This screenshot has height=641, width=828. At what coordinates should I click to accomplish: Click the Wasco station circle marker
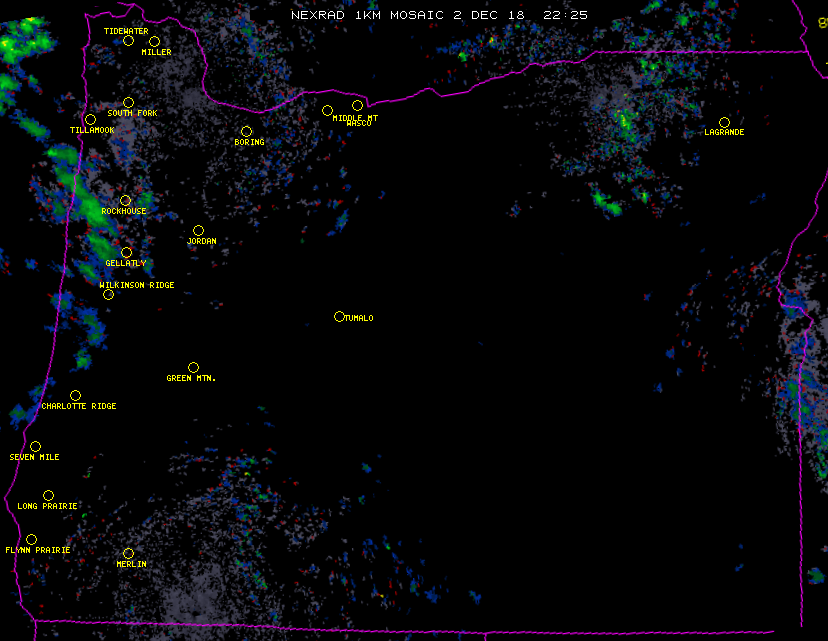[357, 105]
